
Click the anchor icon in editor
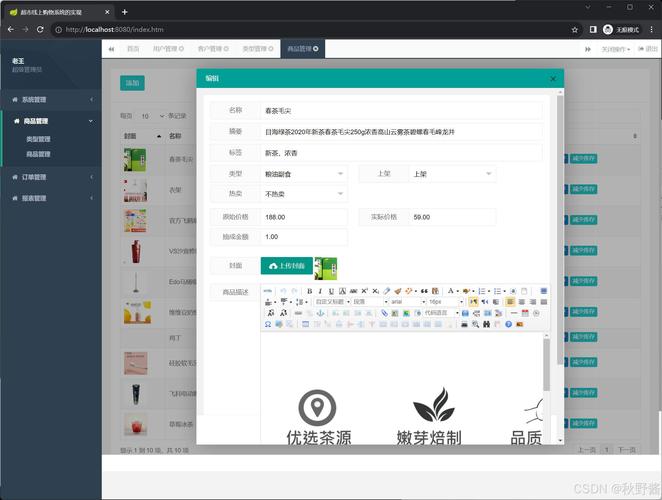coord(320,313)
